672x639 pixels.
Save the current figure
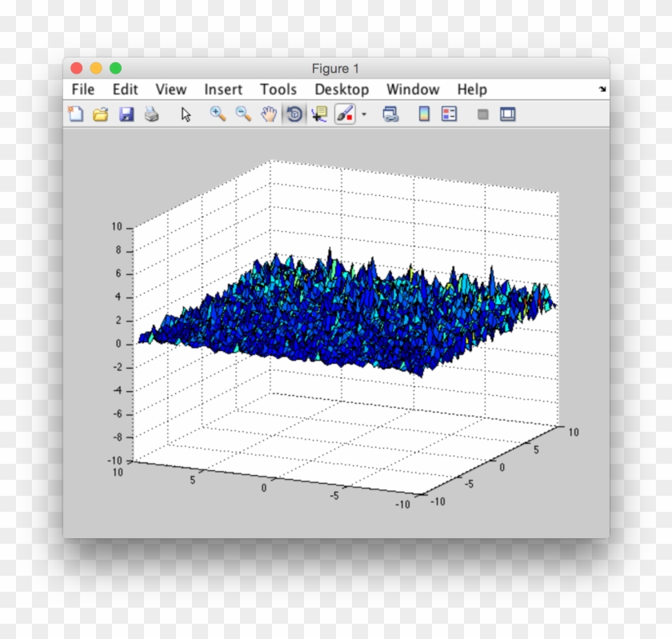[x=126, y=114]
